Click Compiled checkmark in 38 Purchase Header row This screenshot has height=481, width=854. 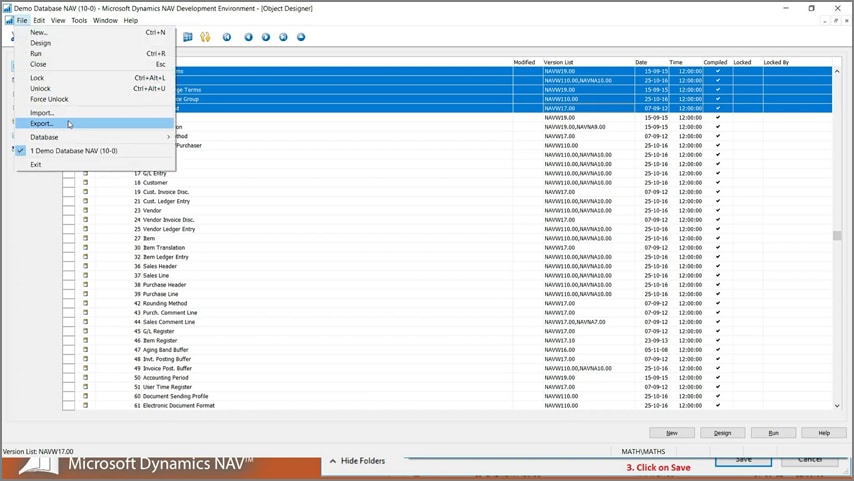[x=718, y=284]
